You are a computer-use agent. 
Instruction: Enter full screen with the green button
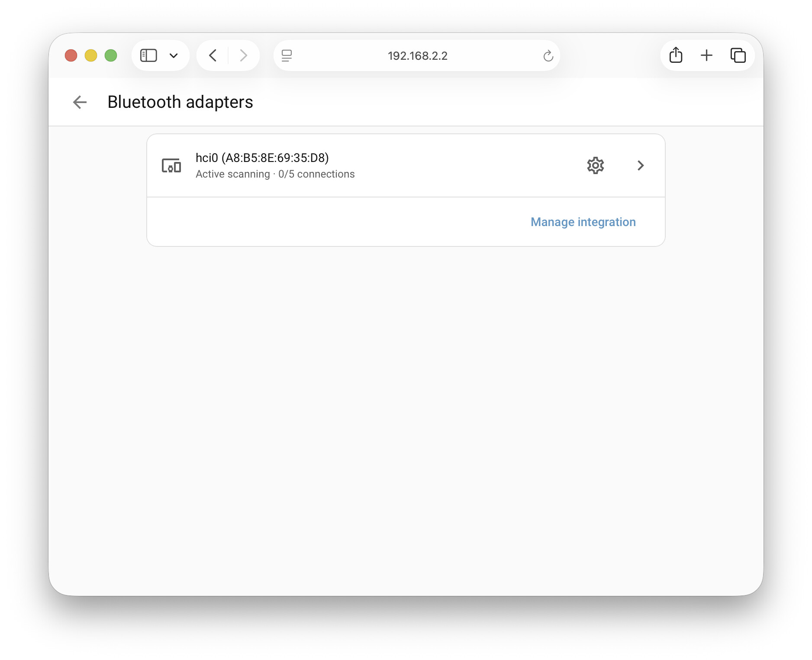coord(111,55)
